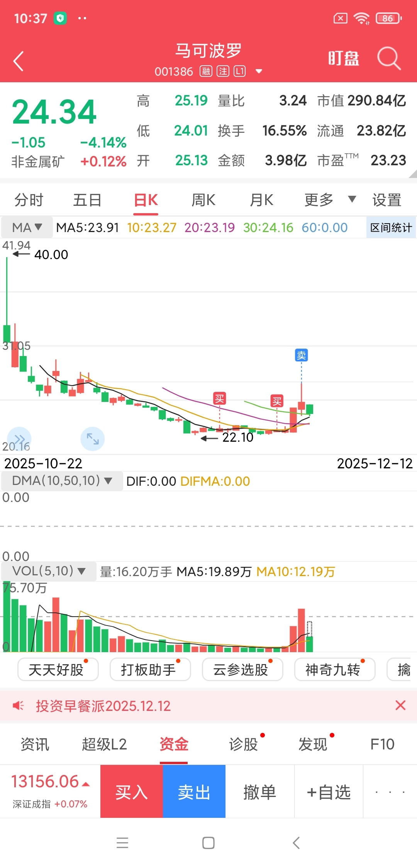Switch to 周K weekly chart tab
Image resolution: width=417 pixels, height=868 pixels.
[203, 200]
